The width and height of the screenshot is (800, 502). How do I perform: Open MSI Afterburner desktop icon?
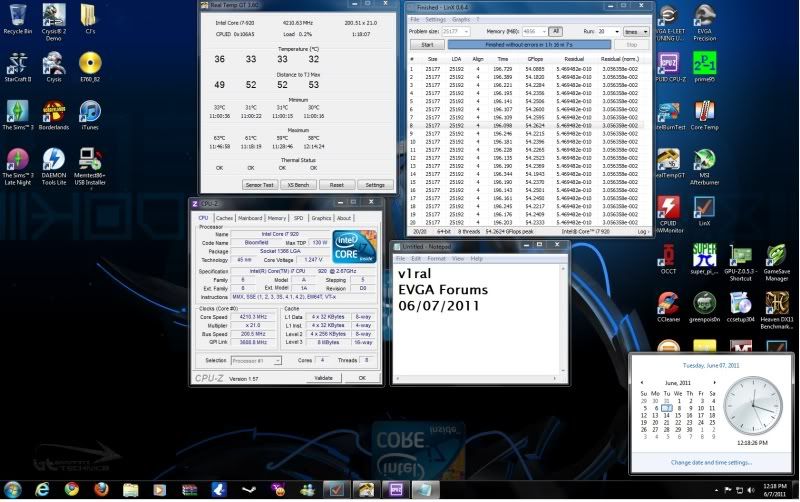pyautogui.click(x=704, y=161)
